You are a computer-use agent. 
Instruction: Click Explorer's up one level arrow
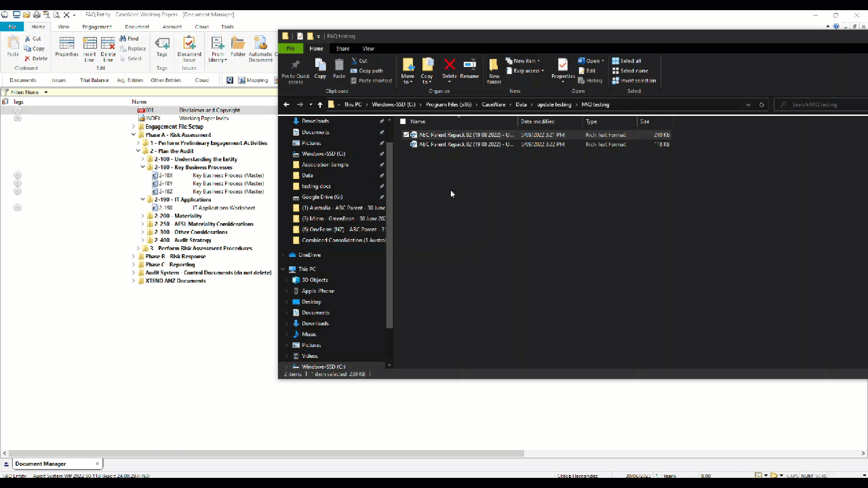click(320, 104)
